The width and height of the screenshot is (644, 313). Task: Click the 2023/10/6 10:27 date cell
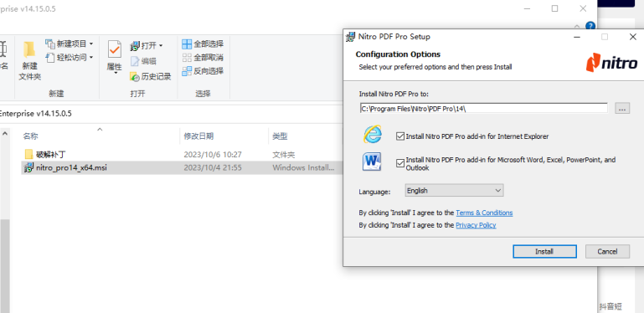point(213,155)
